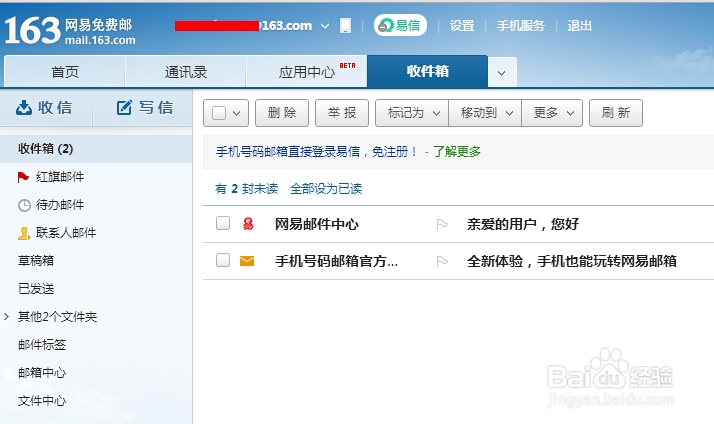This screenshot has width=714, height=424.
Task: Open the 更多 dropdown
Action: click(x=552, y=112)
